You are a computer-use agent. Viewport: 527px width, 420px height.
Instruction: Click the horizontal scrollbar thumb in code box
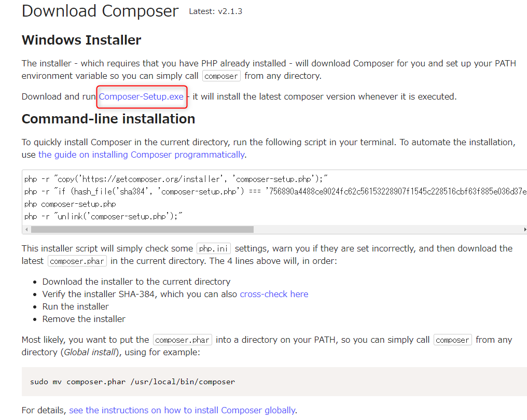coord(142,230)
